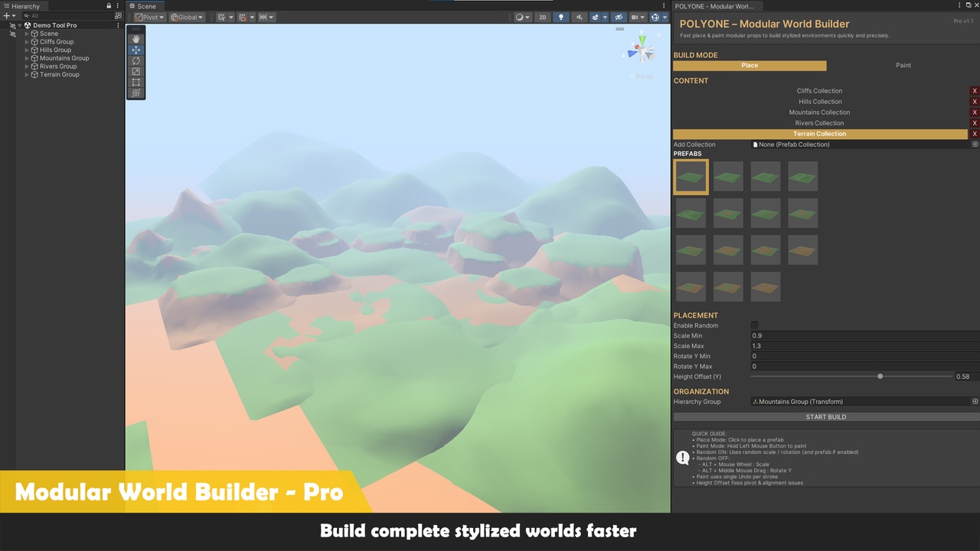This screenshot has height=551, width=980.
Task: Open Scene tab options menu
Action: pos(664,6)
